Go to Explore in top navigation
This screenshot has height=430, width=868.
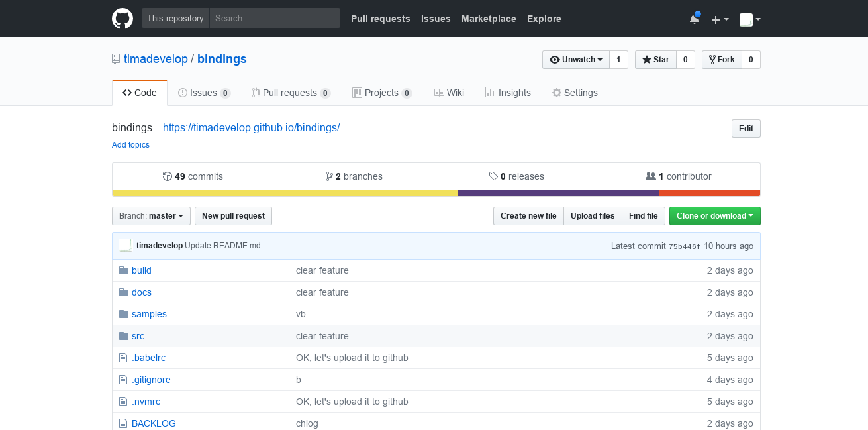pyautogui.click(x=544, y=19)
